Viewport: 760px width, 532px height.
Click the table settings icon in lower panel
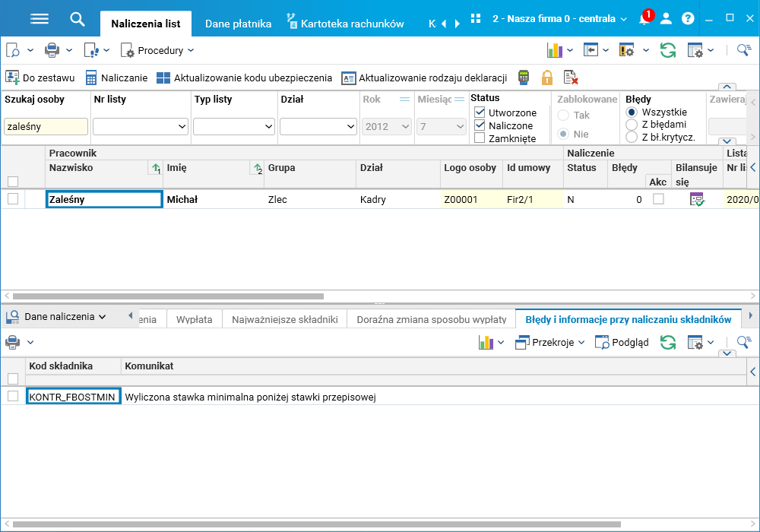click(695, 342)
